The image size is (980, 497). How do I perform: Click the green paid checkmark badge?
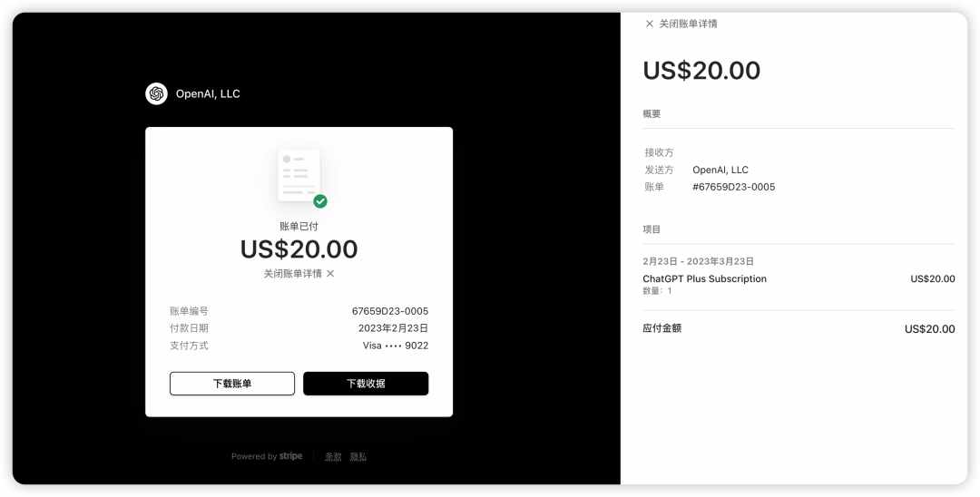click(x=320, y=201)
